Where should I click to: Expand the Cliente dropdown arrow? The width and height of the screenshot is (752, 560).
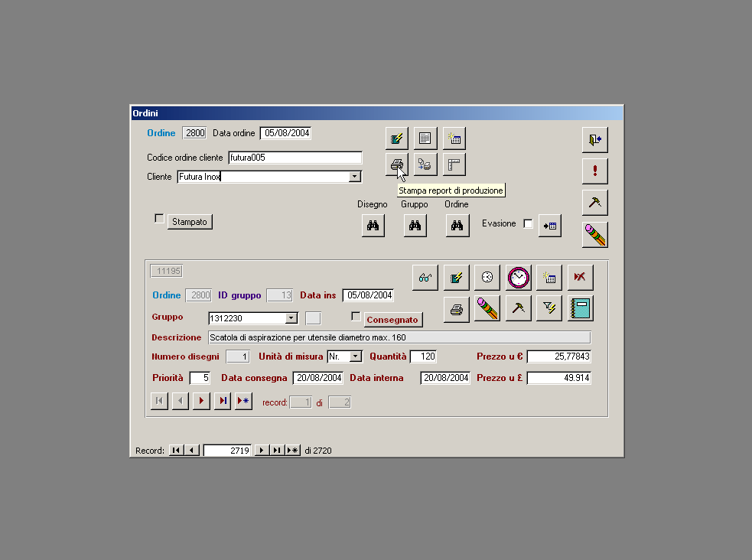pyautogui.click(x=354, y=177)
